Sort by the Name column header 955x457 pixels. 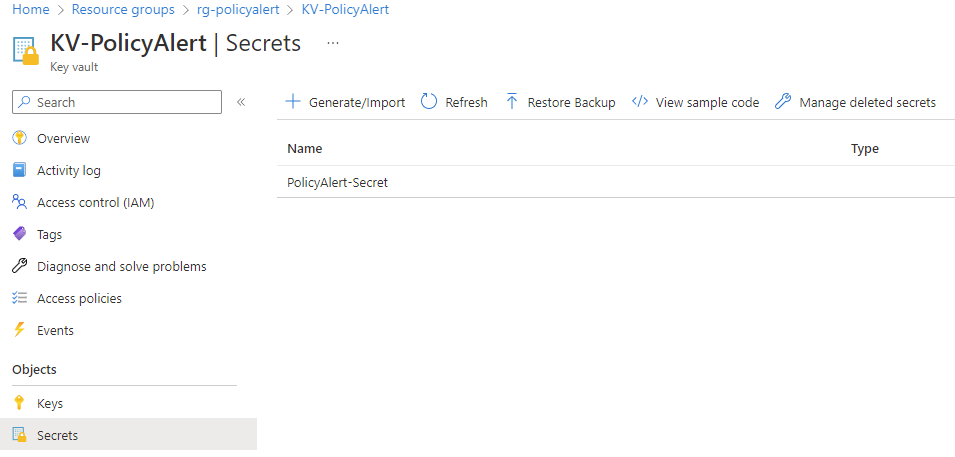(x=305, y=149)
